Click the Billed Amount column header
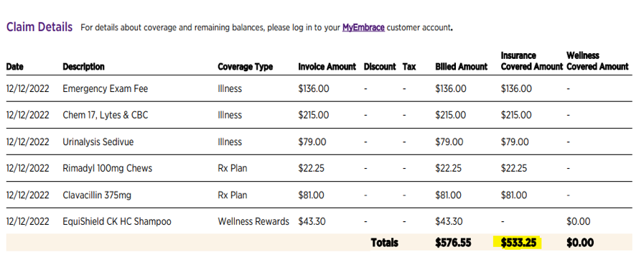 coord(461,67)
